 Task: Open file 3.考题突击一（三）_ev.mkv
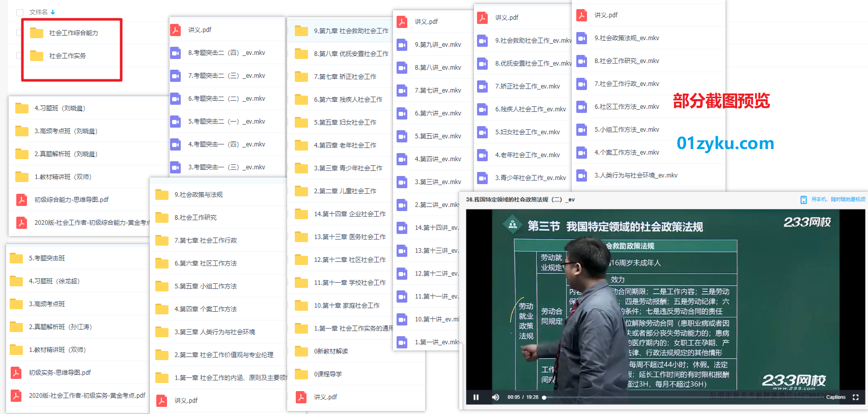(x=227, y=167)
